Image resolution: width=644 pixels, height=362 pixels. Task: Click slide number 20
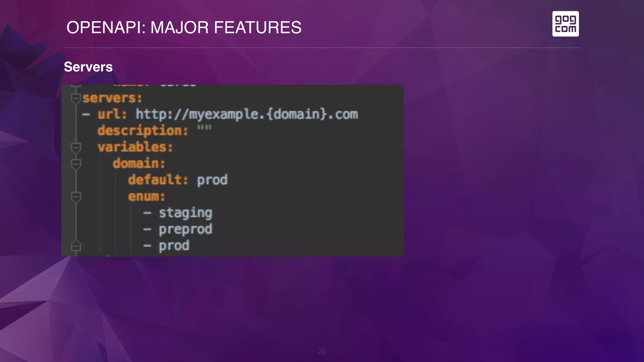click(x=322, y=351)
